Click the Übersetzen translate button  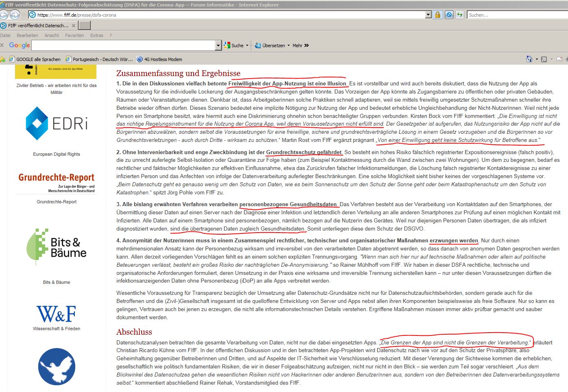pyautogui.click(x=270, y=46)
